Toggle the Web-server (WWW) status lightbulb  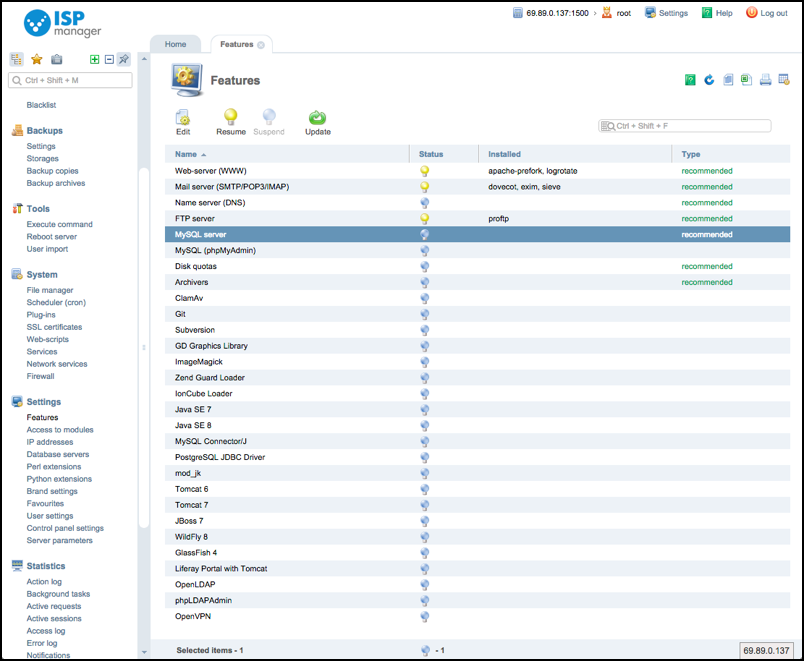click(x=425, y=171)
